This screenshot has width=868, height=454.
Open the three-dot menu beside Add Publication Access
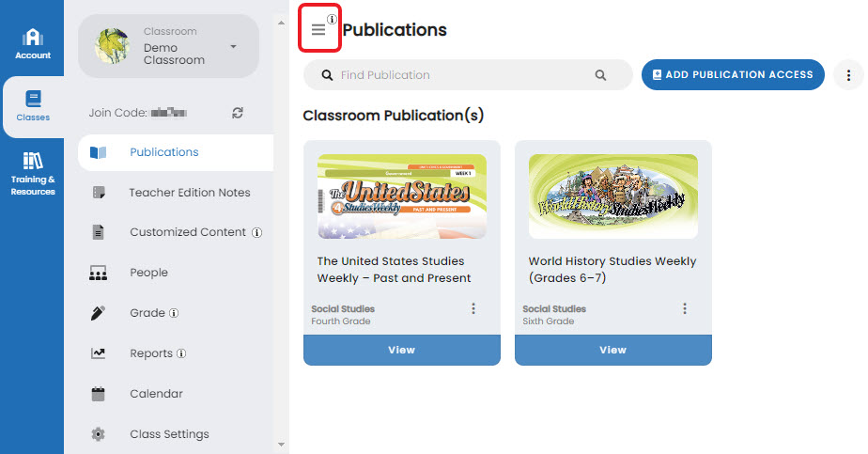[848, 75]
